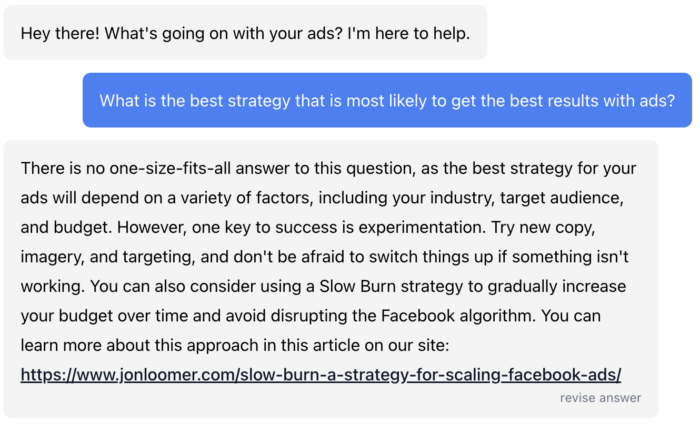Click the word 'experimentation' in the reply
Viewport: 700px width, 431px height.
[x=422, y=227]
